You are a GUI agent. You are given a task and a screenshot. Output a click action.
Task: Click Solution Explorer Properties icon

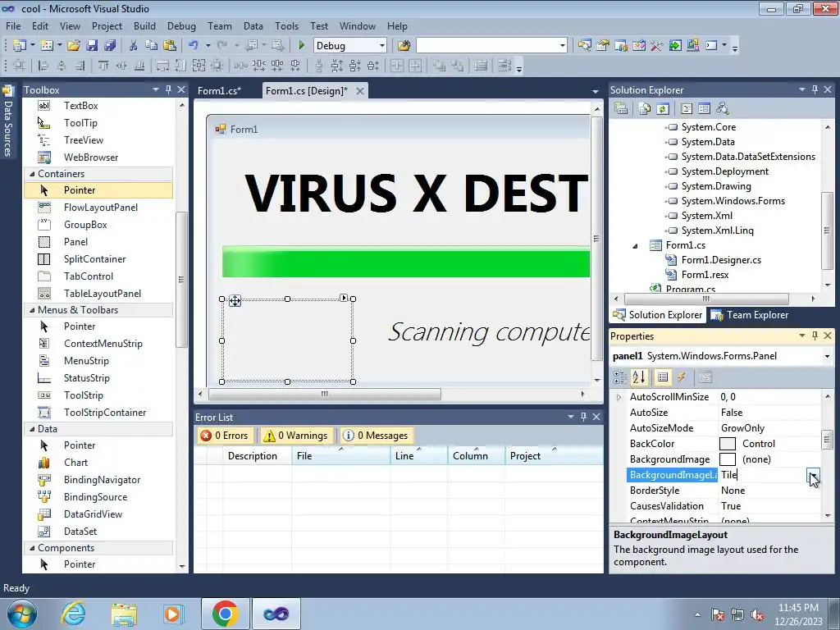(622, 109)
